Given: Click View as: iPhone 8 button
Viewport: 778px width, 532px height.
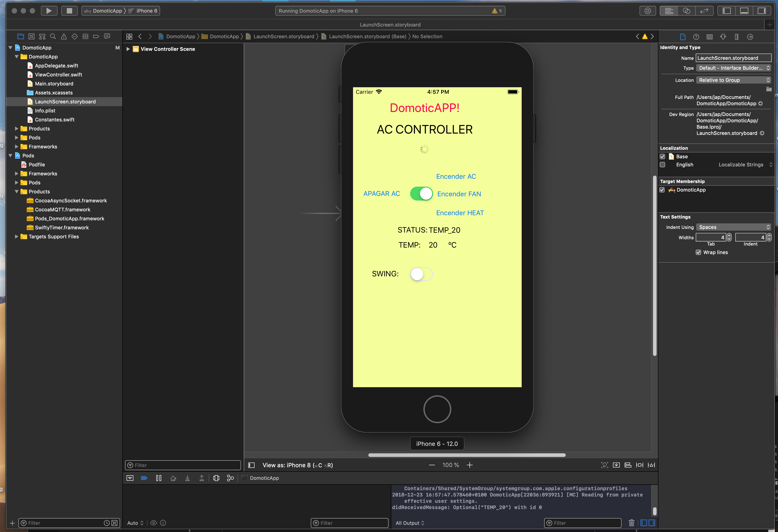Looking at the screenshot, I should (x=297, y=465).
